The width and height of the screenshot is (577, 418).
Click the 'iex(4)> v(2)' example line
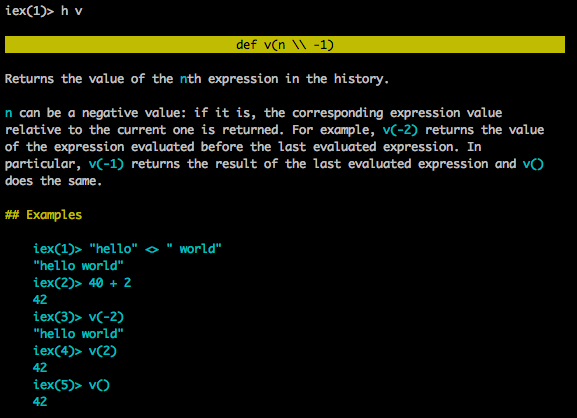(x=75, y=351)
